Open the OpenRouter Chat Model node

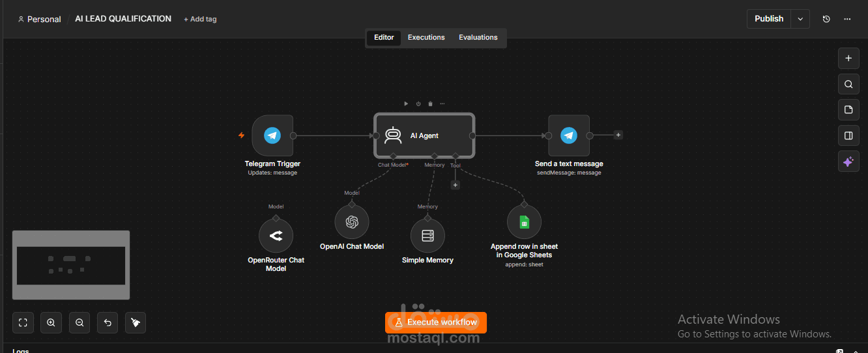pos(276,236)
